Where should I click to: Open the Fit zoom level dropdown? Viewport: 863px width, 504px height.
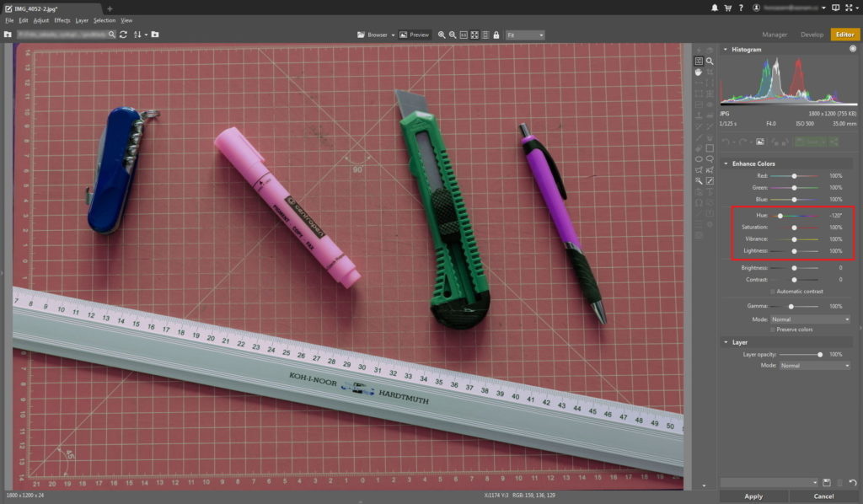tap(525, 35)
